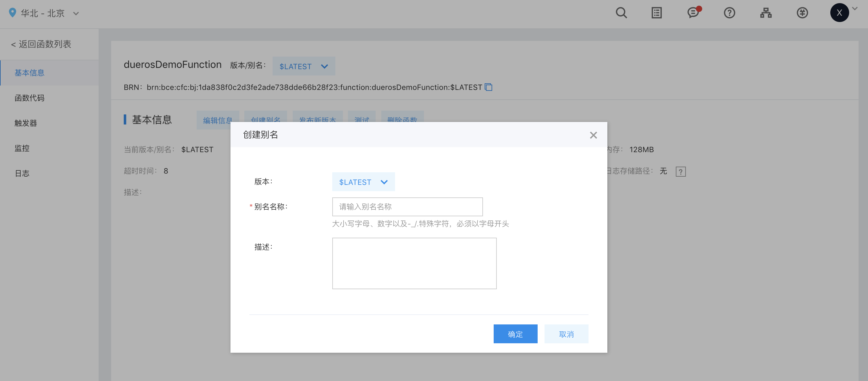Viewport: 868px width, 381px height.
Task: Click the 超时时间 value 8
Action: click(166, 171)
